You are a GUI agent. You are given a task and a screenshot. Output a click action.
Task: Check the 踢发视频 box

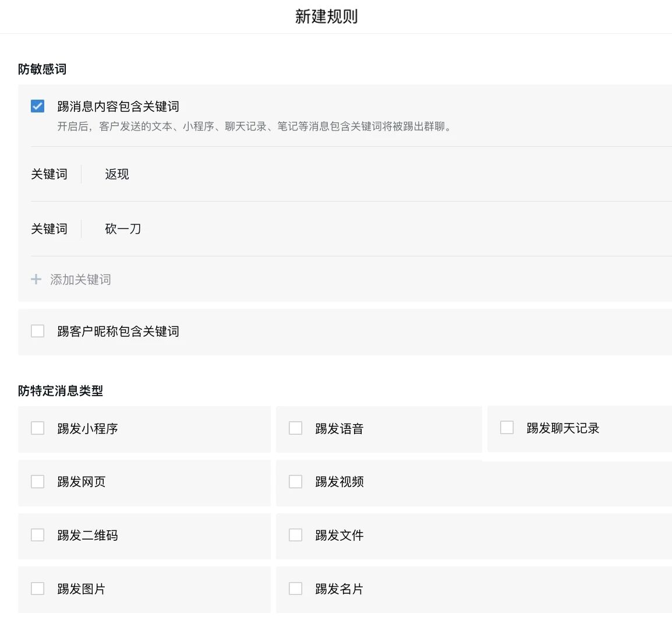[x=295, y=481]
